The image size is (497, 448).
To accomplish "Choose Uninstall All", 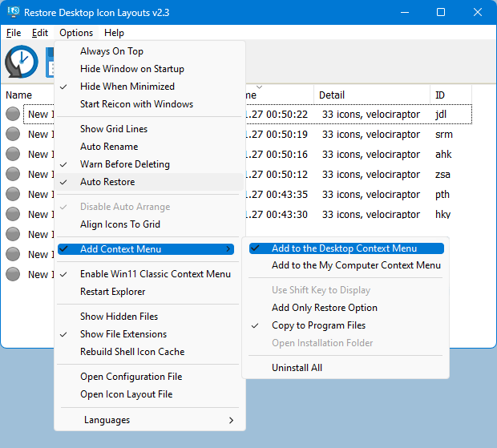I will click(346, 368).
